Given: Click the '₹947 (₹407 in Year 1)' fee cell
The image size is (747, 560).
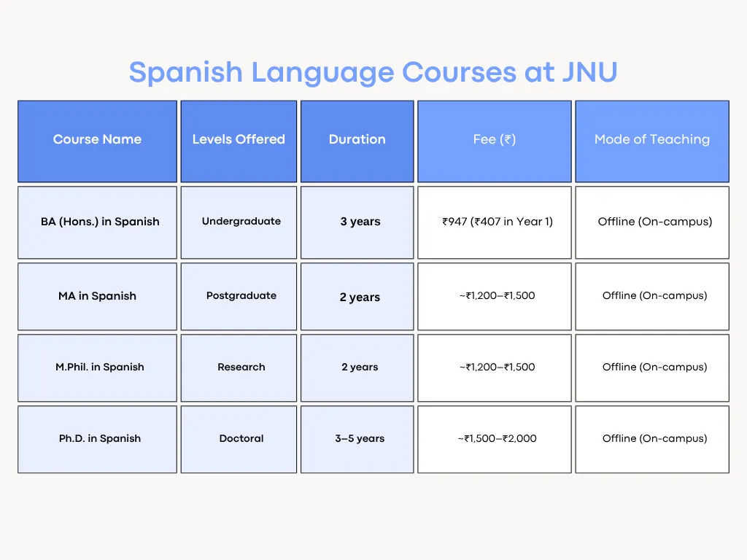Looking at the screenshot, I should (494, 222).
